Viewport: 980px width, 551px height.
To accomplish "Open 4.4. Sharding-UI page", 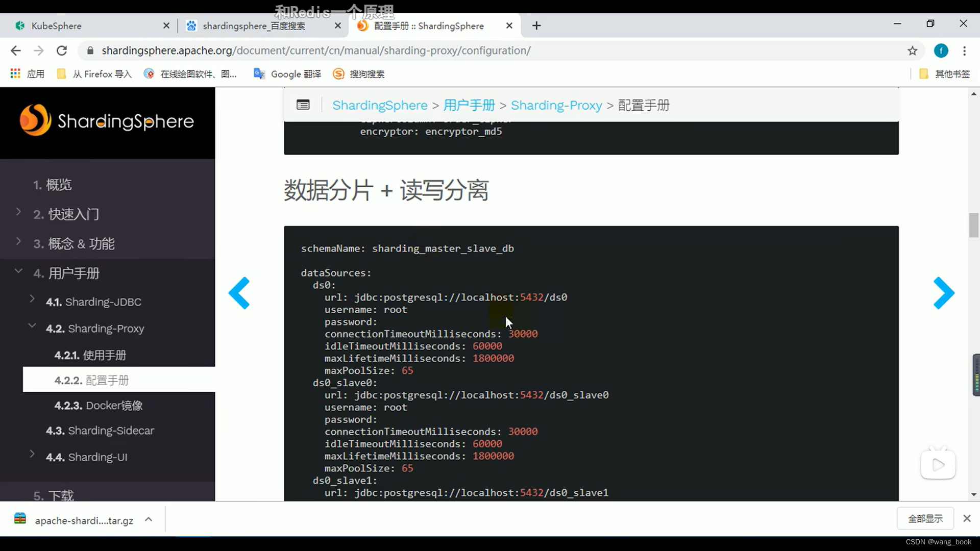I will 86,457.
